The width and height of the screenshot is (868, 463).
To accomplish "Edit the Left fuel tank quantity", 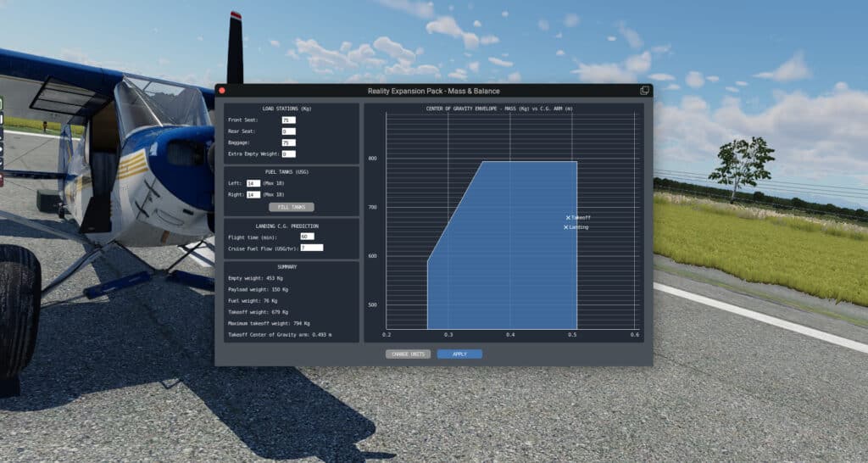I will [253, 183].
